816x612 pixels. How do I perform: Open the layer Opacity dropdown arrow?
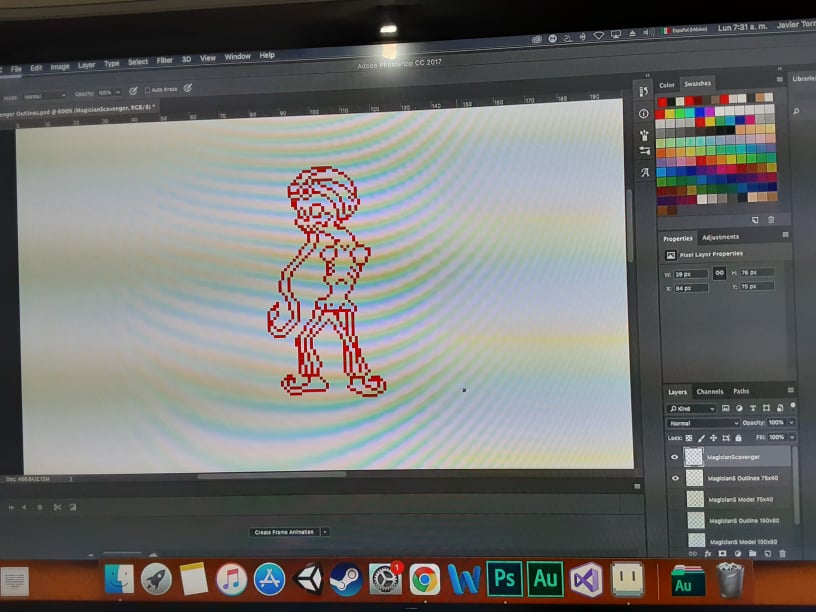pyautogui.click(x=792, y=422)
